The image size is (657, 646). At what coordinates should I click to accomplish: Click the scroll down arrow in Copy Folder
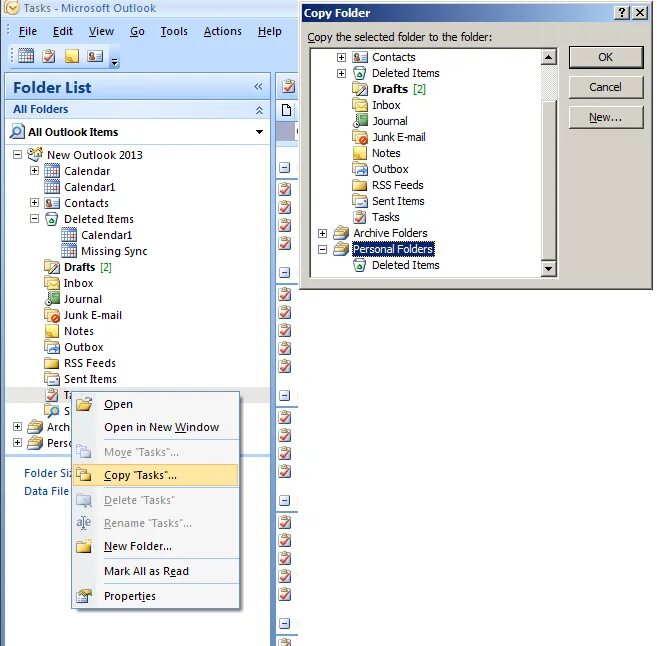548,268
